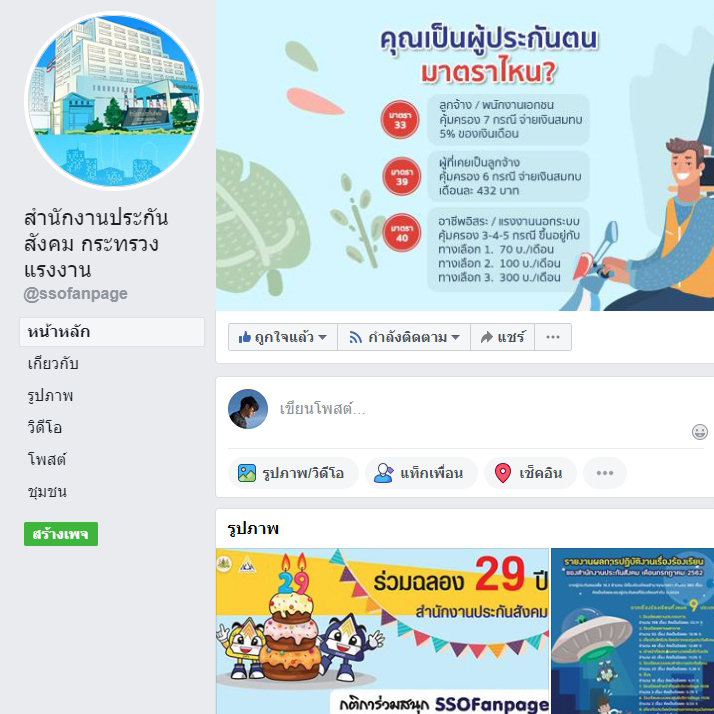This screenshot has width=714, height=714.
Task: Expand the กำลังติดตาม dropdown arrow
Action: click(455, 337)
